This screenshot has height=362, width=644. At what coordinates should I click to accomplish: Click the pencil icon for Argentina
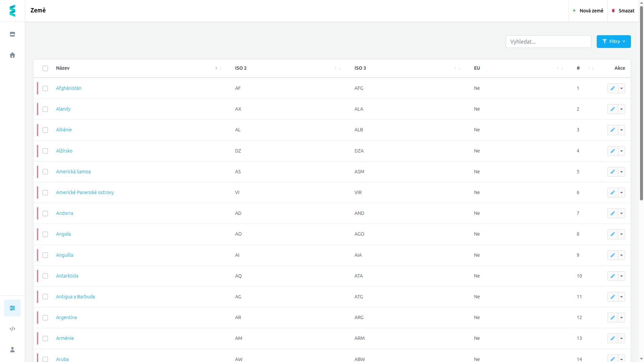[x=612, y=318]
